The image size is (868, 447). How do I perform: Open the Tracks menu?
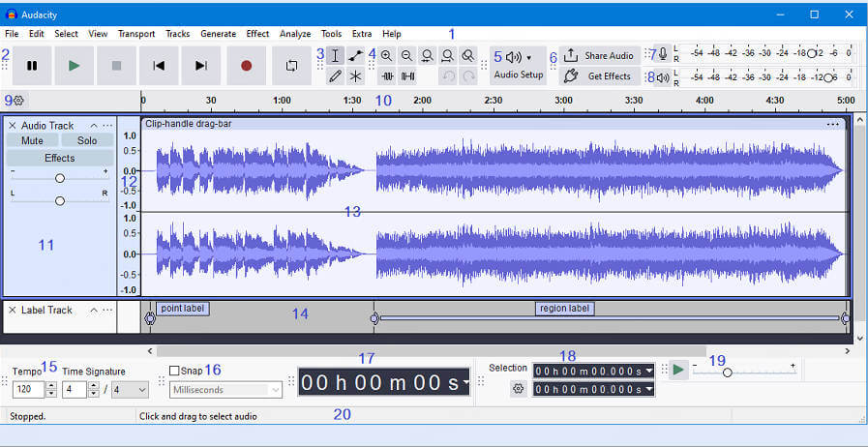[x=178, y=34]
